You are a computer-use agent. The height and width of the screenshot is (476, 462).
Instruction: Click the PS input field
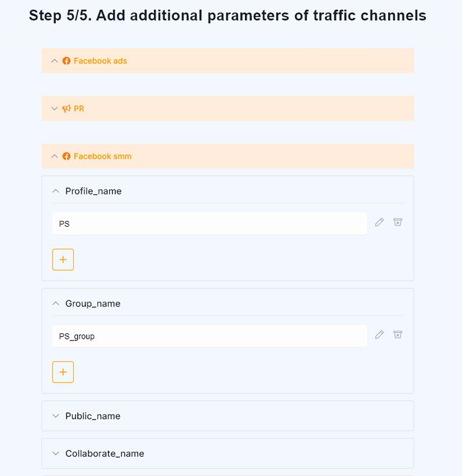point(210,223)
